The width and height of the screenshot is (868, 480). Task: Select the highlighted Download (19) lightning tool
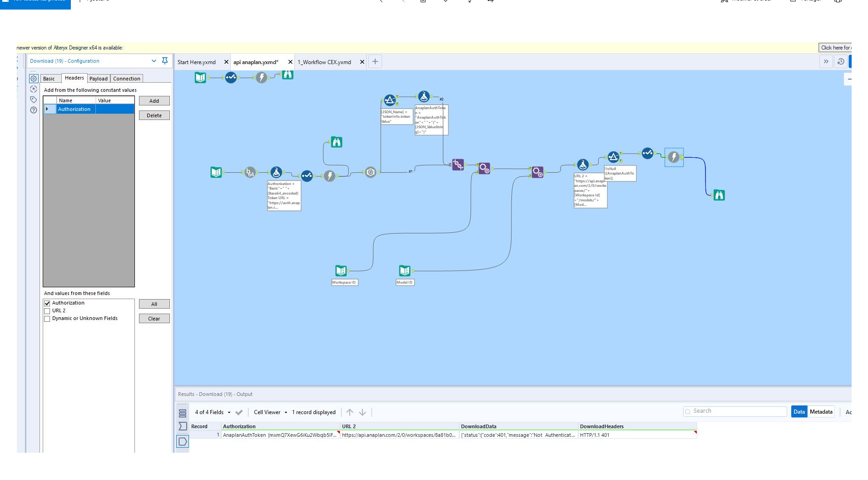[x=674, y=157]
